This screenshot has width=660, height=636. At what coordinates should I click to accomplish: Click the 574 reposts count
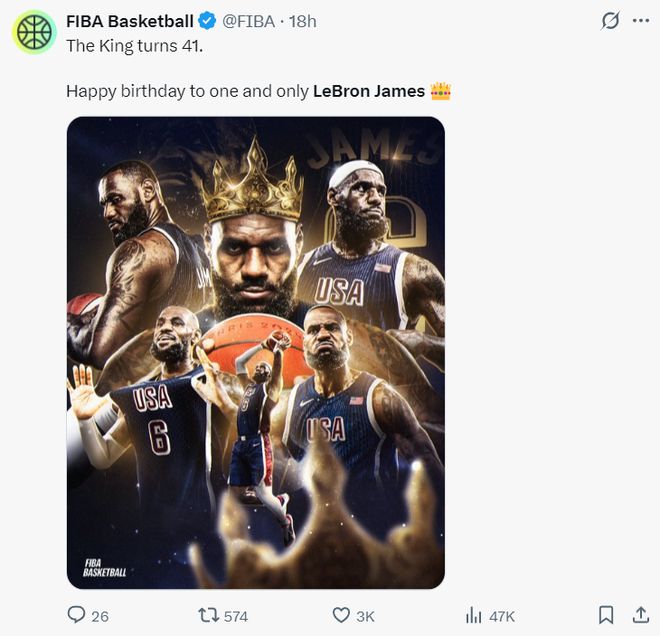235,616
